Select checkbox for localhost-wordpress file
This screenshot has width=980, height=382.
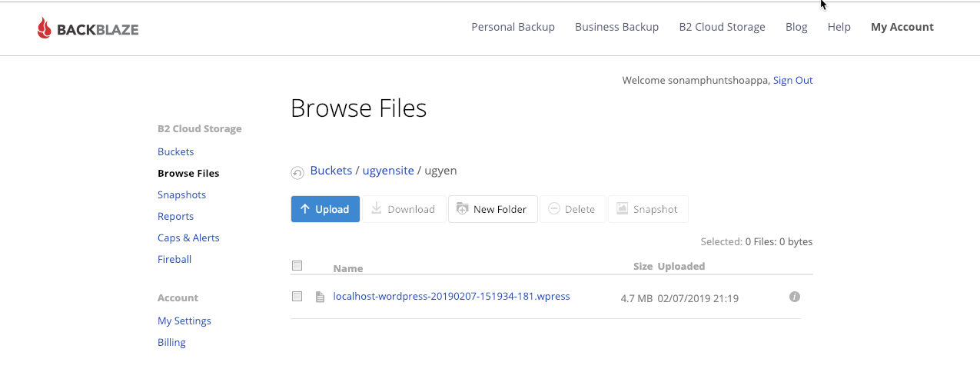coord(297,296)
